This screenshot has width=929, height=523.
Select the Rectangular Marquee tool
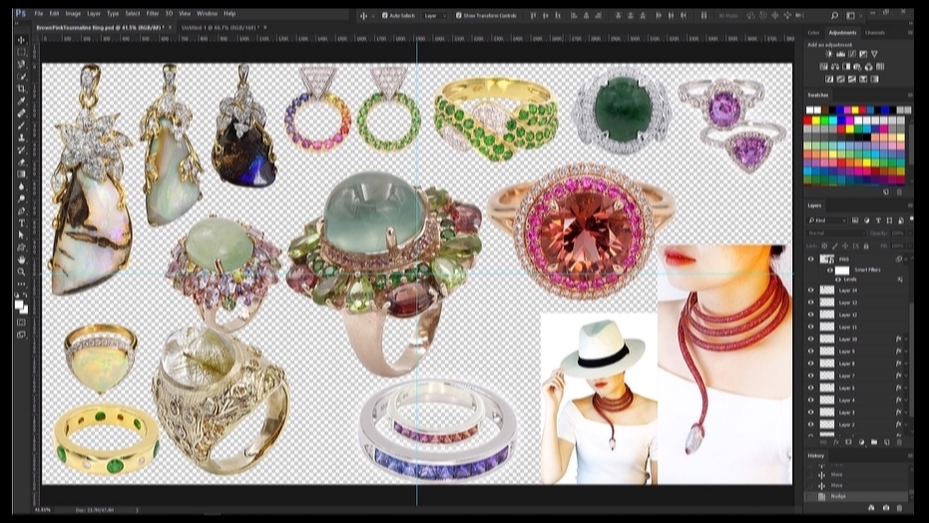[x=21, y=52]
